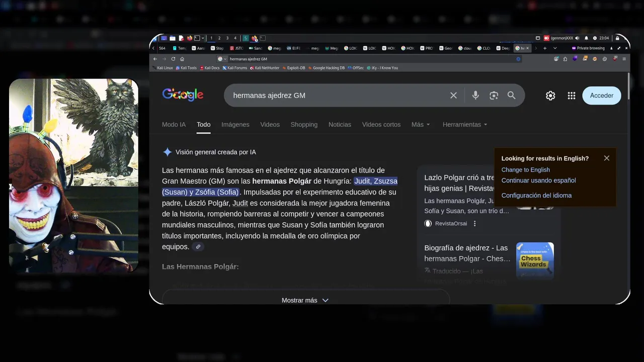Open the Shopping tab

(x=304, y=125)
